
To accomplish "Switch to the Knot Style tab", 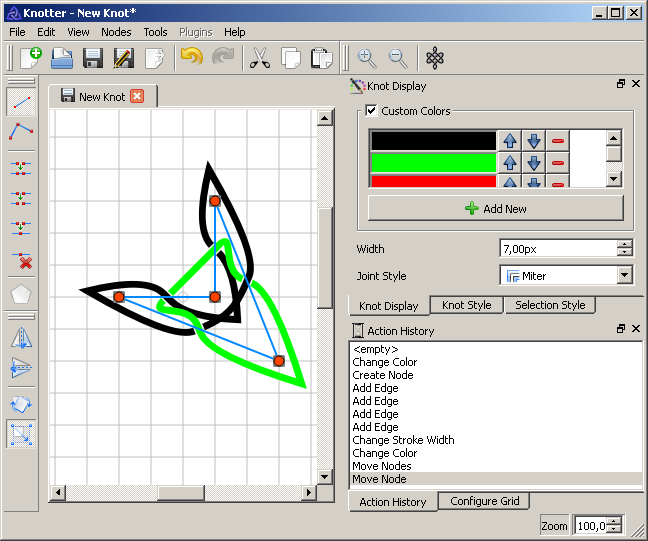I will tap(467, 305).
